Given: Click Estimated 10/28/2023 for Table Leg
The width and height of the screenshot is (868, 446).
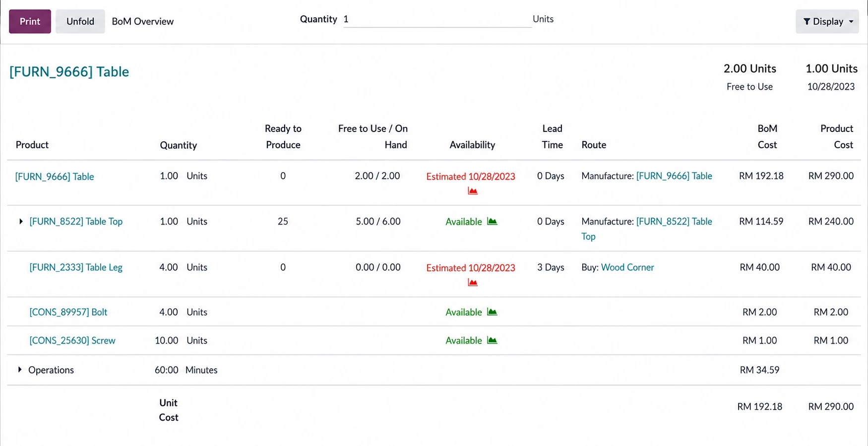Looking at the screenshot, I should [x=471, y=268].
